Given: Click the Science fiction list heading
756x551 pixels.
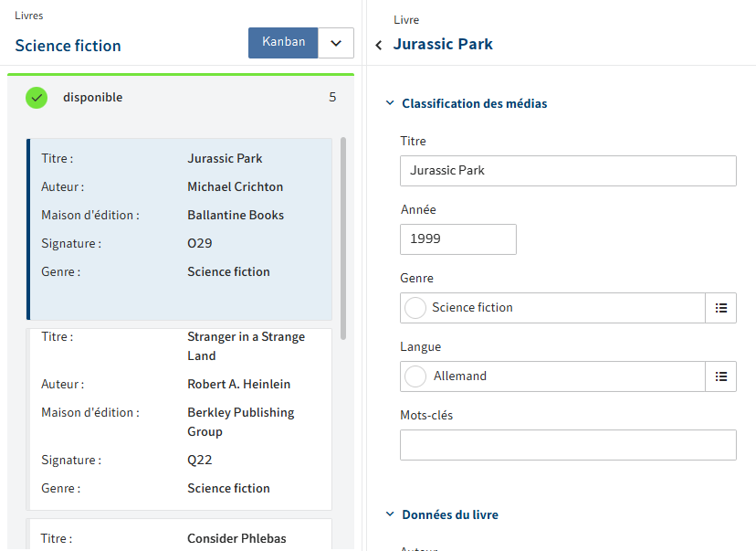Looking at the screenshot, I should [68, 46].
